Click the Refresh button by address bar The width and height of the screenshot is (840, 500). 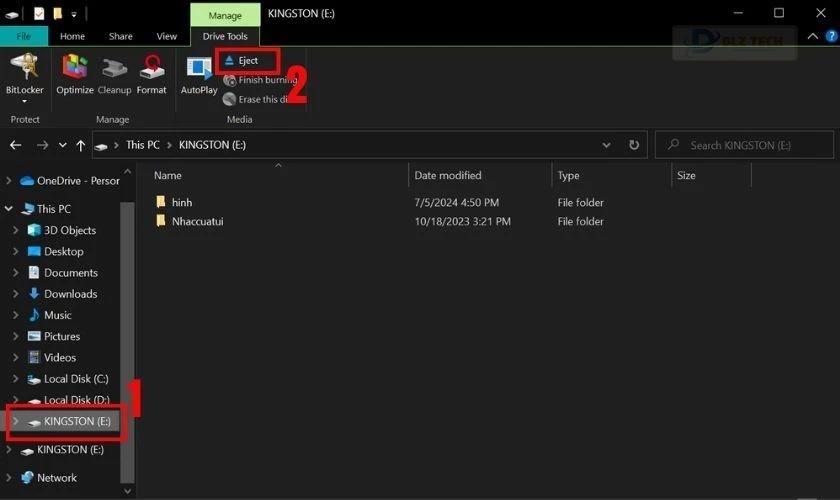coord(634,145)
